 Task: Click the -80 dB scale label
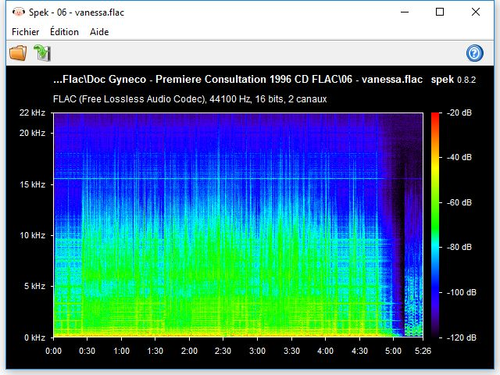459,247
